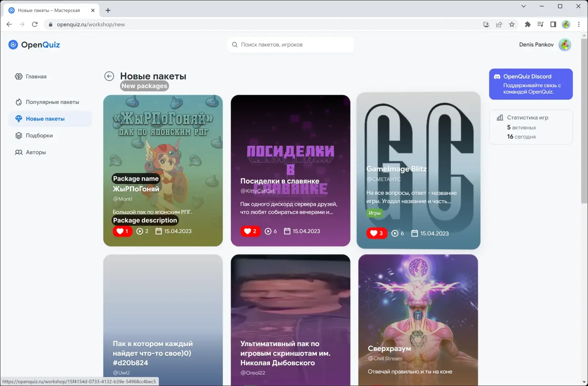Click the 5 активных statistic
This screenshot has height=386, width=588.
tap(522, 128)
